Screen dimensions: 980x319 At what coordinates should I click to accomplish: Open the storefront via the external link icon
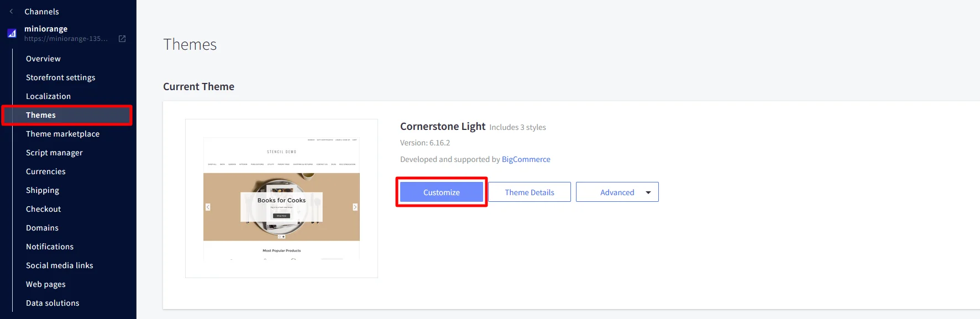[121, 39]
